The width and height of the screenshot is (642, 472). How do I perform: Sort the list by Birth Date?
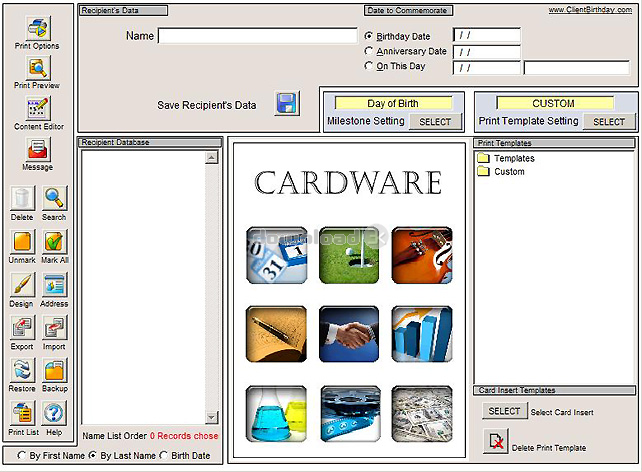(x=163, y=455)
